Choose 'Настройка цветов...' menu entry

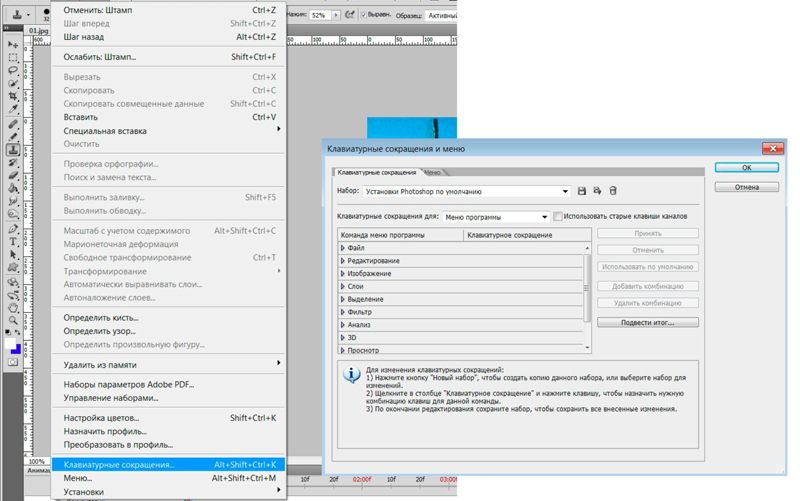coord(169,418)
